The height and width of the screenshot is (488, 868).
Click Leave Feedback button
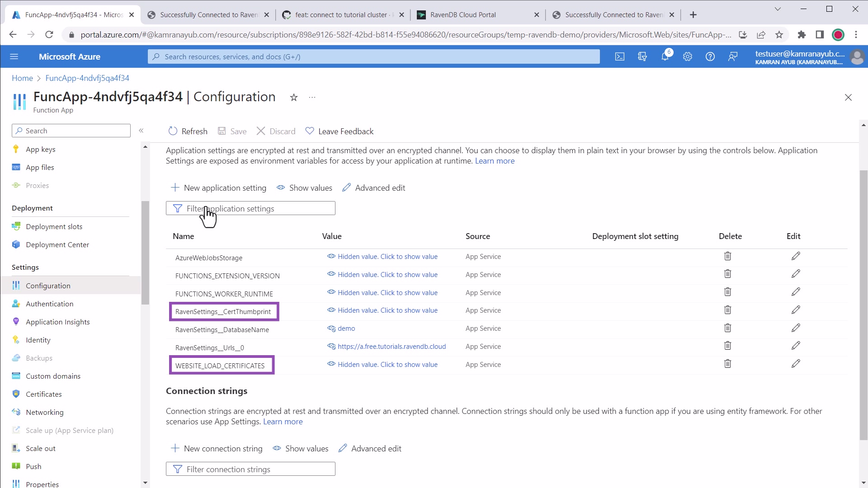pyautogui.click(x=340, y=131)
